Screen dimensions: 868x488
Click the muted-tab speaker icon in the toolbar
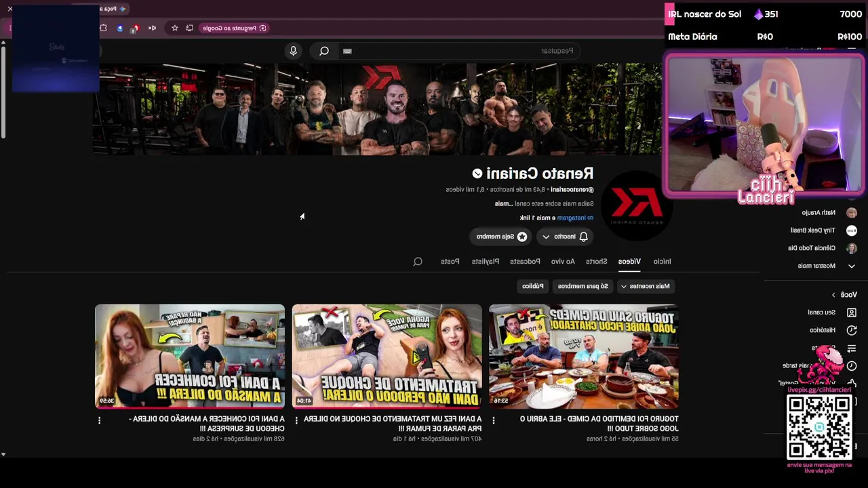[x=153, y=28]
